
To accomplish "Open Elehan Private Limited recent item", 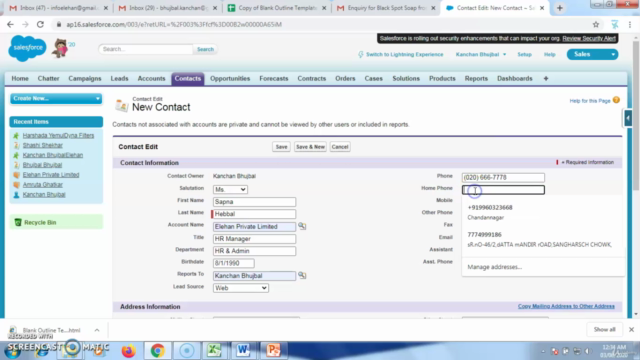I will pos(51,175).
